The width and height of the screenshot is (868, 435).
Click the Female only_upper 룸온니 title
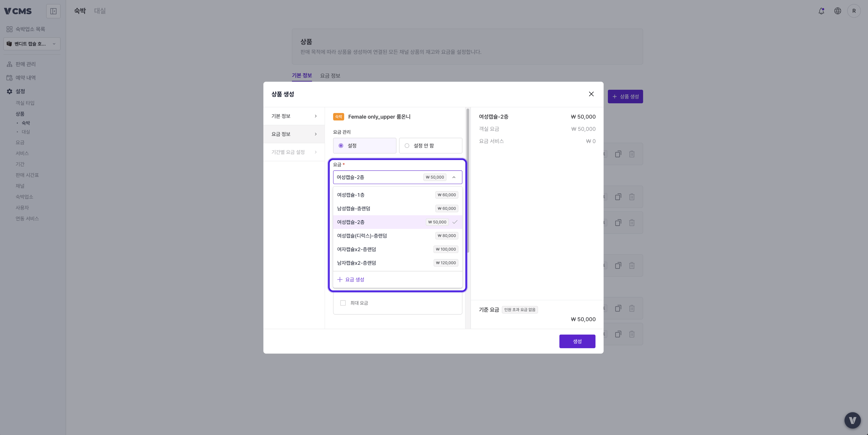[x=379, y=117]
